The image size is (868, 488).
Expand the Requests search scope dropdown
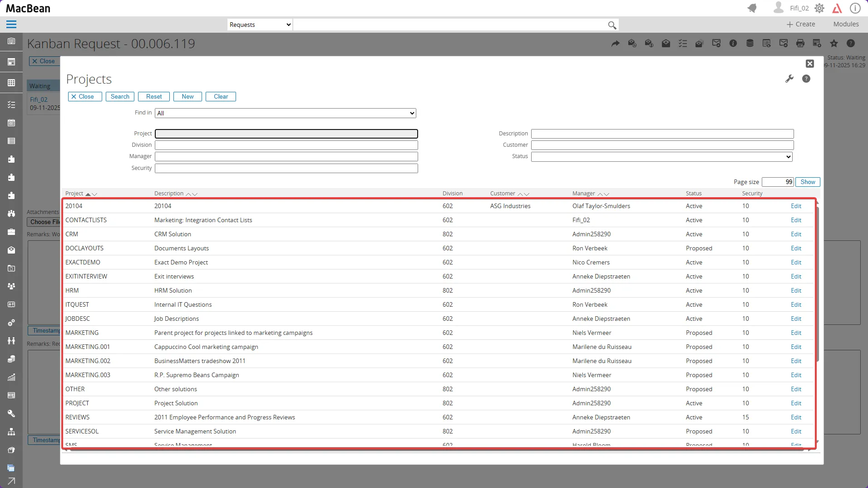tap(260, 25)
